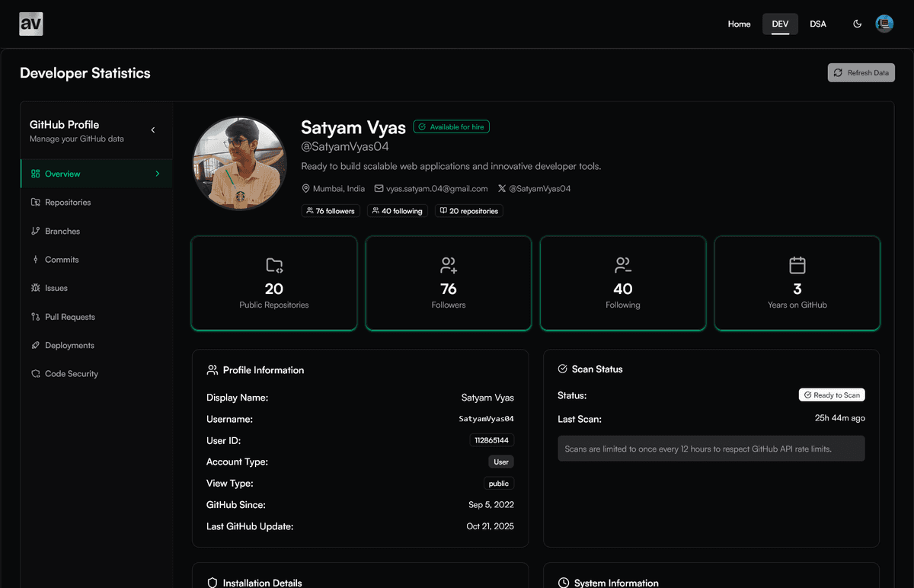This screenshot has height=588, width=914.
Task: Switch to the DSA tab
Action: (817, 24)
